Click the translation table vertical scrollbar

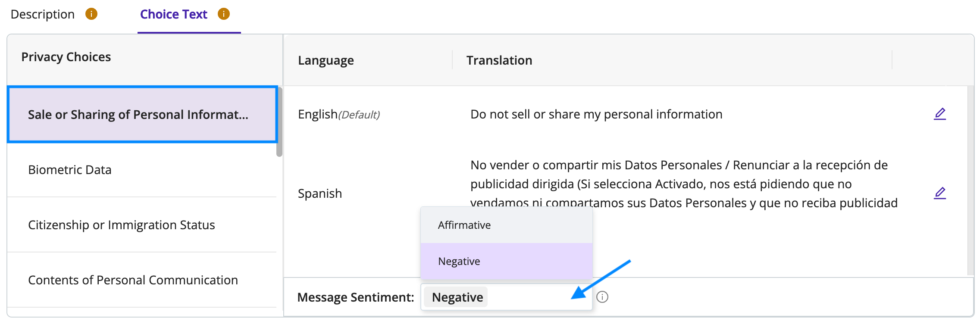coord(971,181)
